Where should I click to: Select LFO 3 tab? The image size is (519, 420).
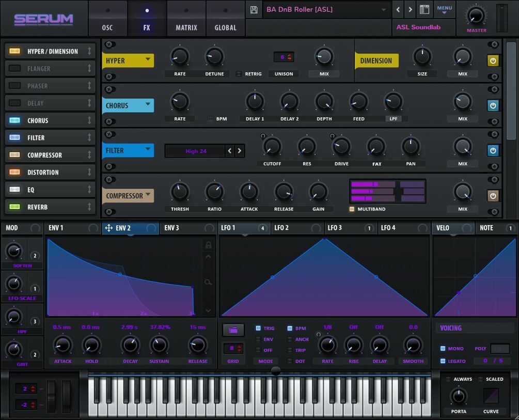tap(351, 228)
